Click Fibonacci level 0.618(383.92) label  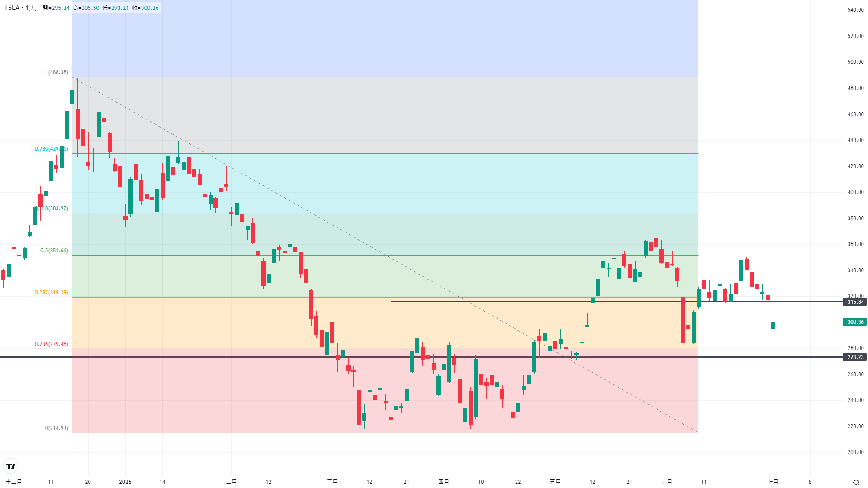click(52, 208)
